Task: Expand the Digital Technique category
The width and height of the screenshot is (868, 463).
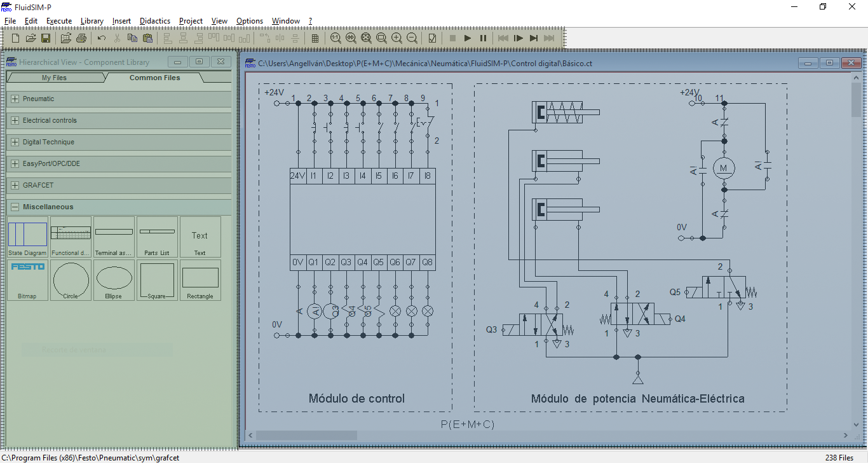Action: (14, 142)
